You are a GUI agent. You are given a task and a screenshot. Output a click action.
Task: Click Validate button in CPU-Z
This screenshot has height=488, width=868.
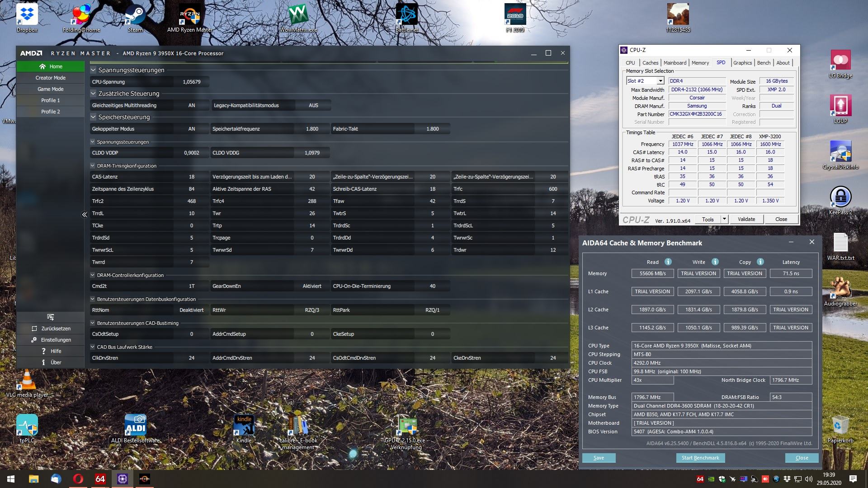[x=746, y=219]
